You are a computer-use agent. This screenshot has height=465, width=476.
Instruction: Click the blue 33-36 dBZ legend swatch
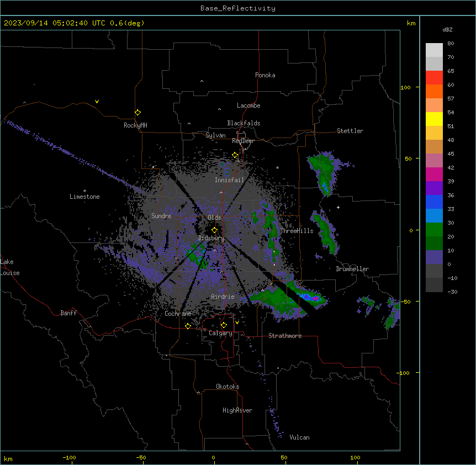pos(434,202)
